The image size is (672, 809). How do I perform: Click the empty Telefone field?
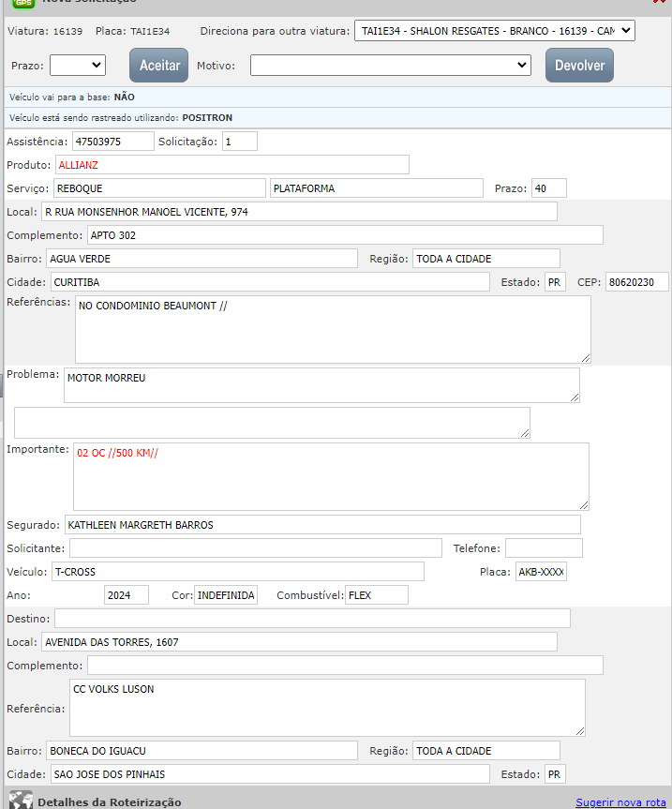(544, 548)
